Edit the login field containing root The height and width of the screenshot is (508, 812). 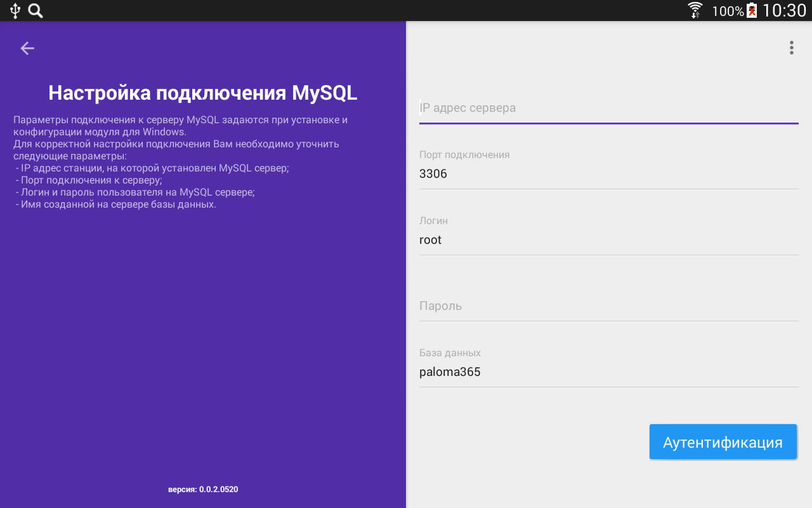[609, 240]
